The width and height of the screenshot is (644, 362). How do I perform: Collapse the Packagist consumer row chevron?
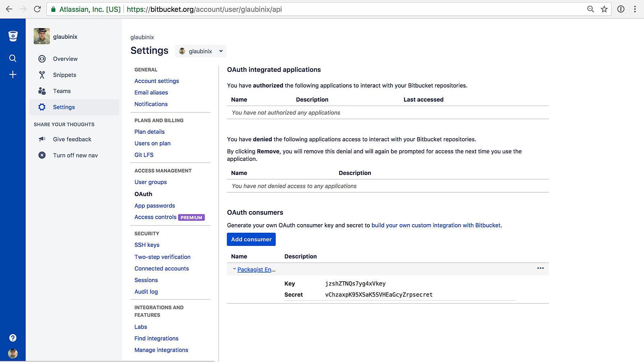(234, 269)
